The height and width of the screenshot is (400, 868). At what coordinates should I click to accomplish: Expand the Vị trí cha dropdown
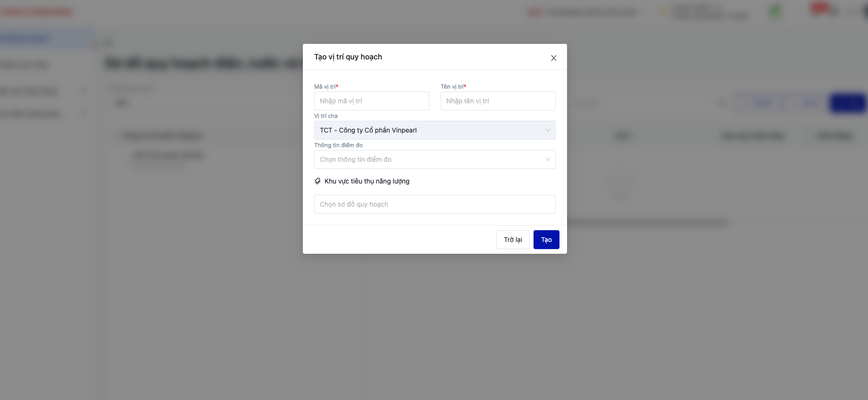(434, 130)
